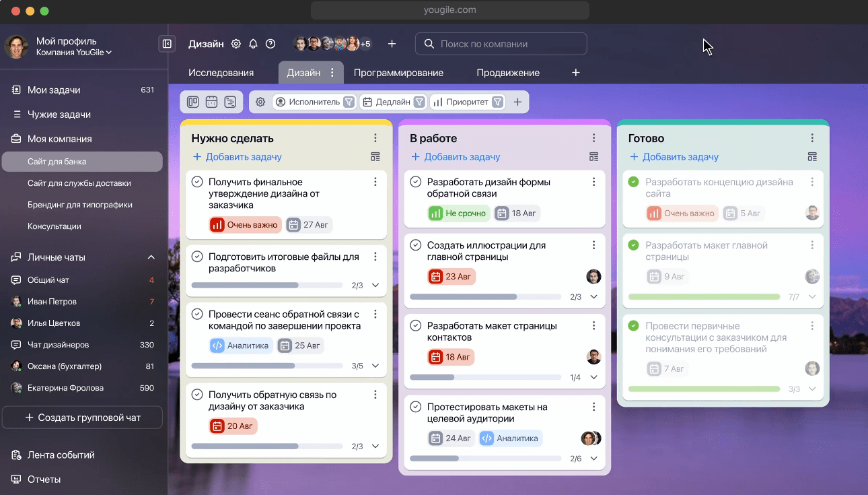
Task: Collapse the Личные чаты section
Action: pyautogui.click(x=151, y=257)
